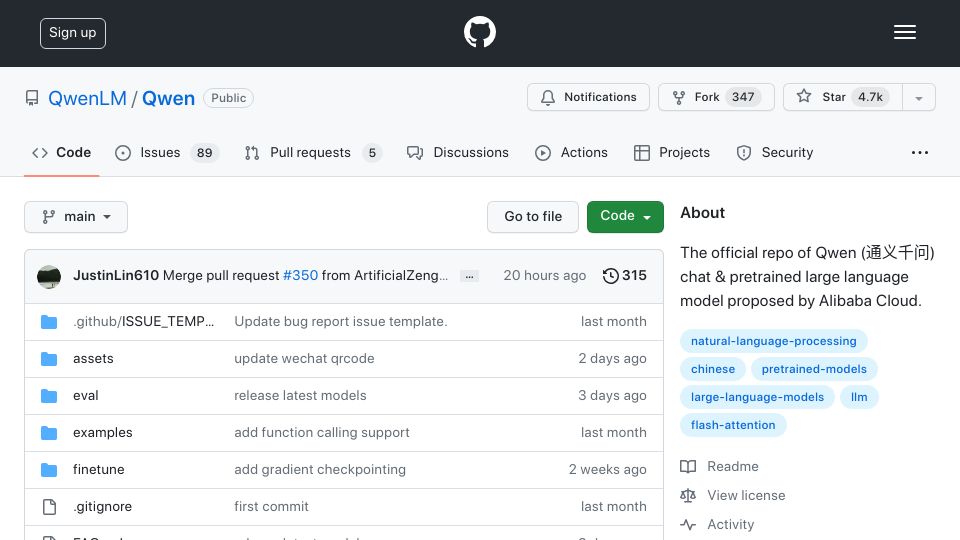Click the GitHub Octocat logo
Viewport: 960px width, 540px height.
(479, 32)
